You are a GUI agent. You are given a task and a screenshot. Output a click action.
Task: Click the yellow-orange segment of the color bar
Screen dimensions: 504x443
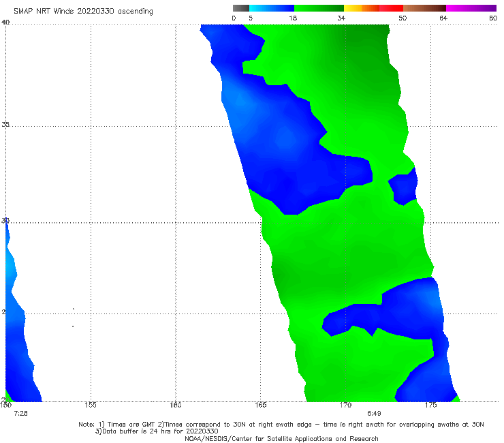point(361,8)
